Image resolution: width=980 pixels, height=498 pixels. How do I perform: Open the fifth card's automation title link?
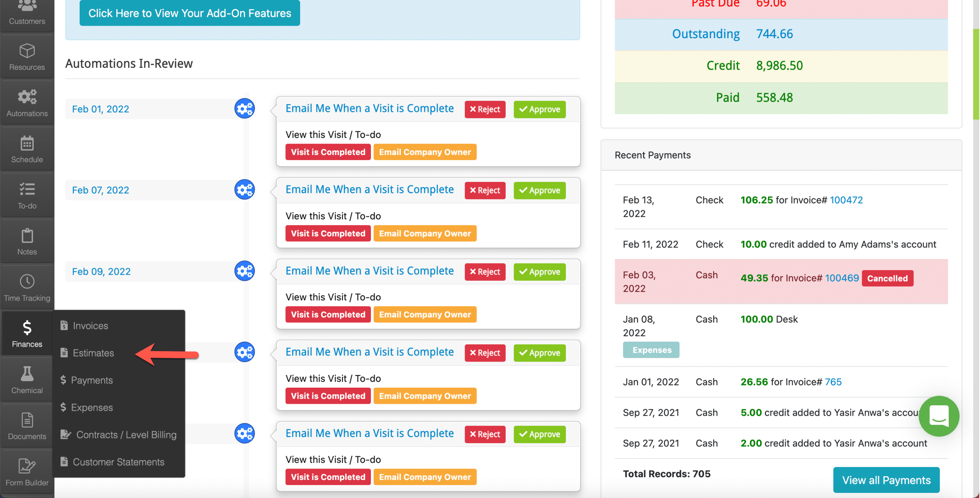point(369,433)
